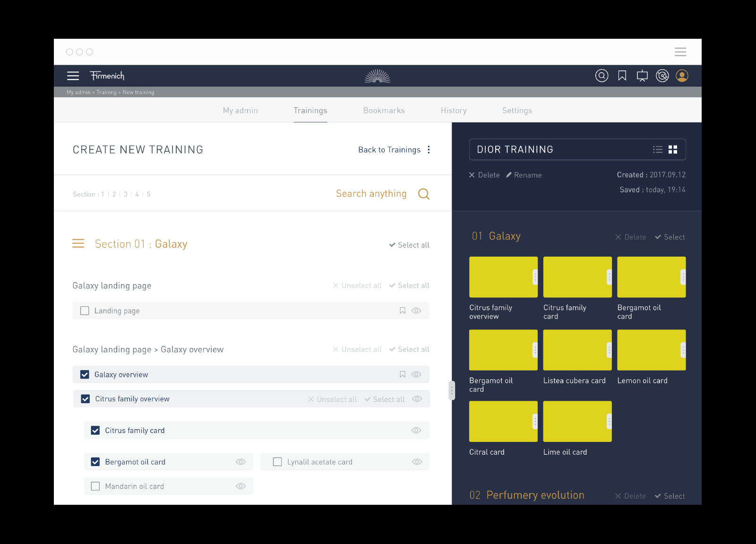Viewport: 756px width, 544px height.
Task: Delete the Dior Training
Action: [484, 175]
